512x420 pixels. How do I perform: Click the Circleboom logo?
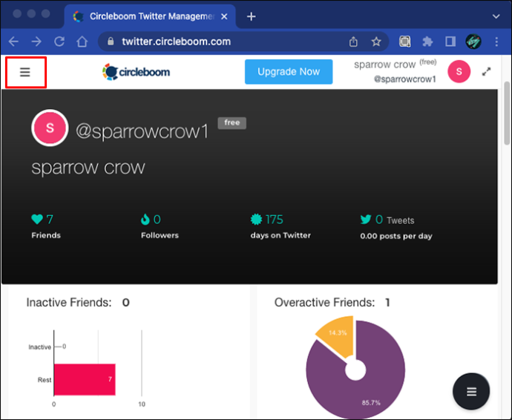tap(136, 72)
